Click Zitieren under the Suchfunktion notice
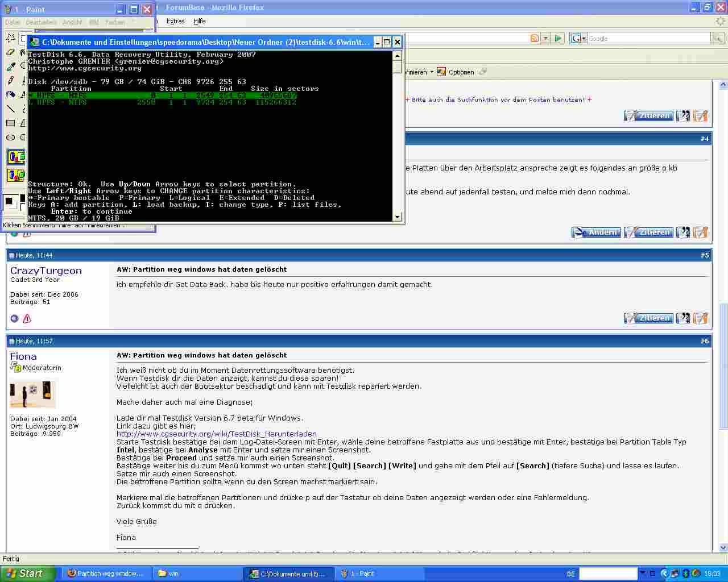 (648, 115)
